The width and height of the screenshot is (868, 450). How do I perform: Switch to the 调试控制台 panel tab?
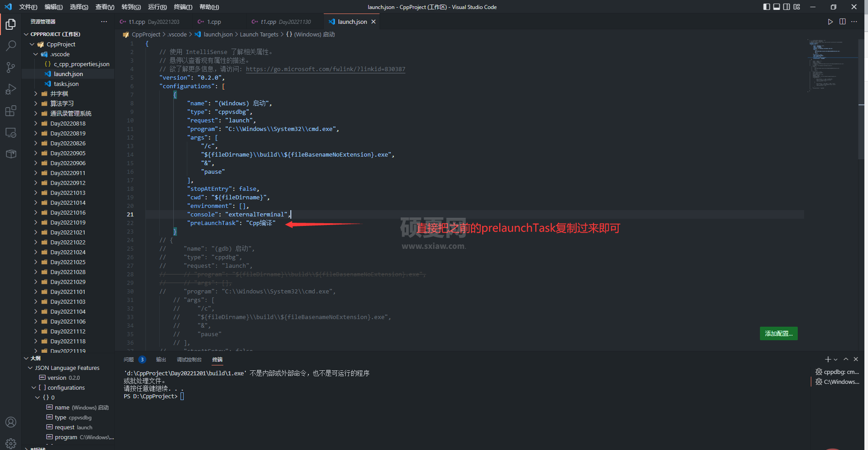point(189,360)
